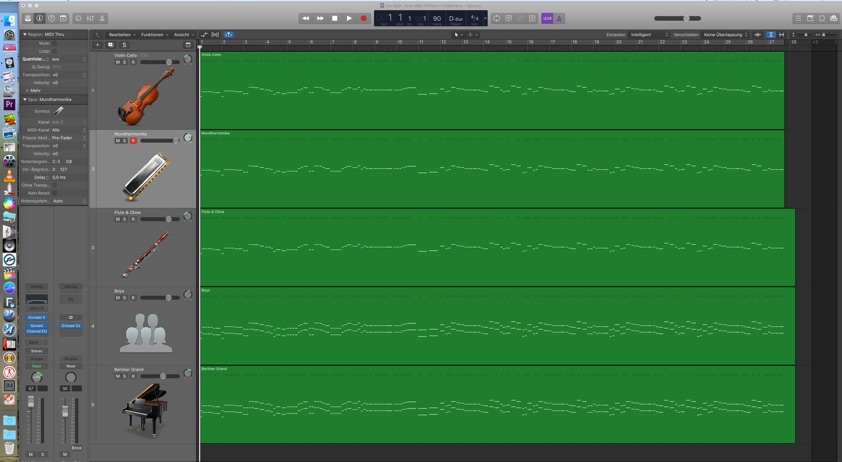This screenshot has height=462, width=842.
Task: Open the Verschieben Keine Überlappung dropdown
Action: pos(725,34)
